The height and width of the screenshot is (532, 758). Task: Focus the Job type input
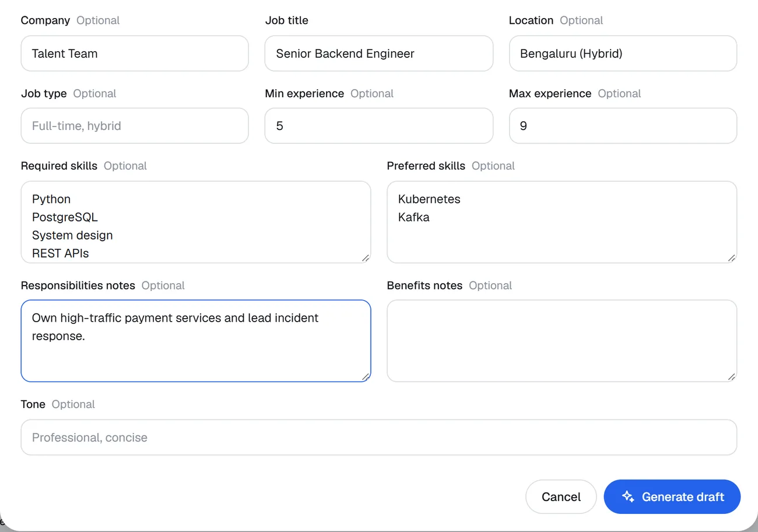[x=135, y=126]
